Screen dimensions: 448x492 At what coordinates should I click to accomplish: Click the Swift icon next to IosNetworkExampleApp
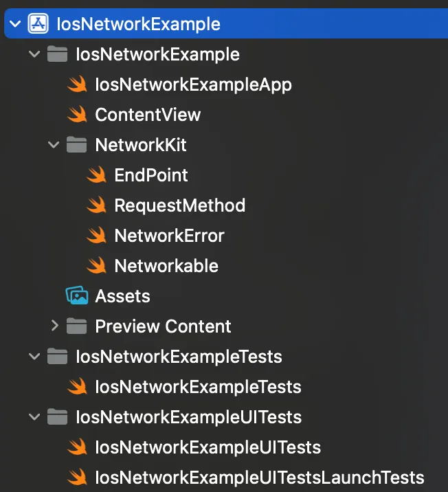[x=77, y=85]
